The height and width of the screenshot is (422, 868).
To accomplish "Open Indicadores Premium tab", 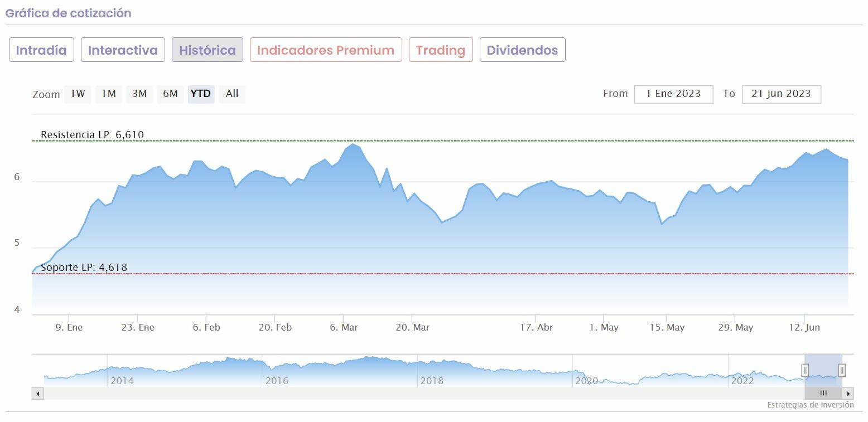I will [326, 50].
